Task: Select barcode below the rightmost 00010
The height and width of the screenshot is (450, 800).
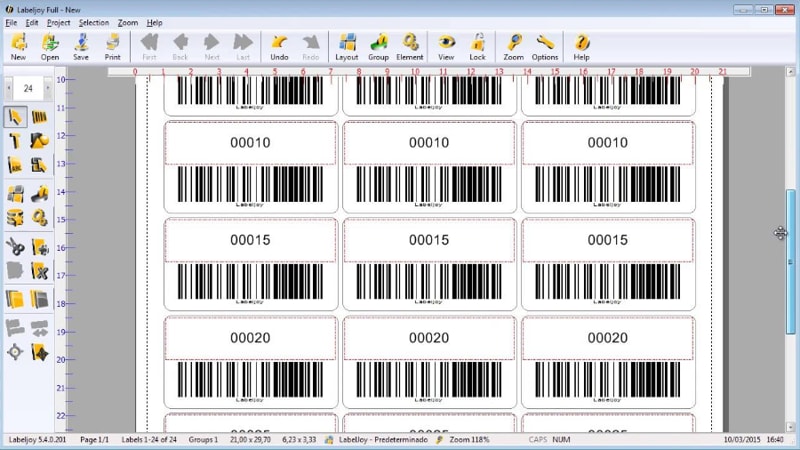Action: click(608, 186)
